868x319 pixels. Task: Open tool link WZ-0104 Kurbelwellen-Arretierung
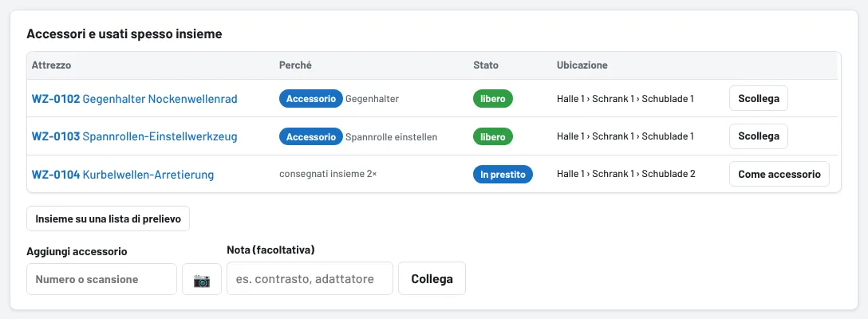click(123, 175)
